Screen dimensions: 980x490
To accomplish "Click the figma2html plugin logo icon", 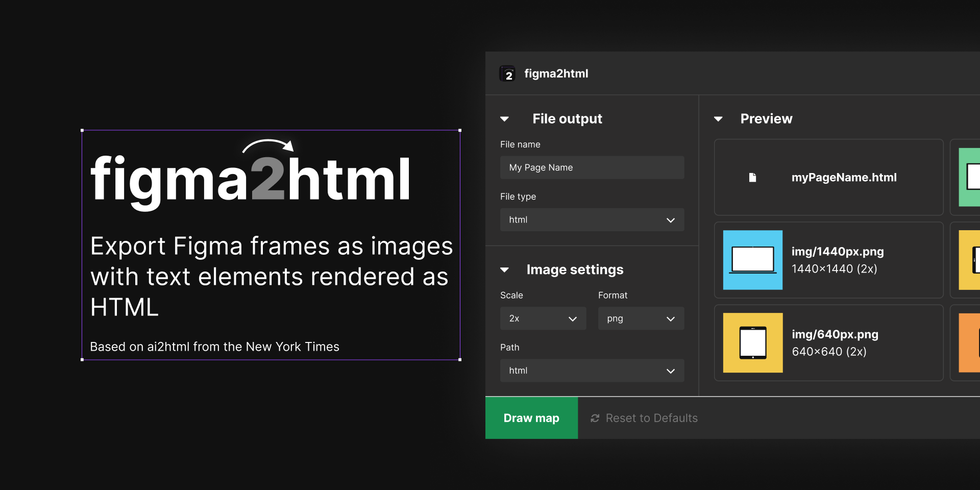I will pyautogui.click(x=507, y=73).
